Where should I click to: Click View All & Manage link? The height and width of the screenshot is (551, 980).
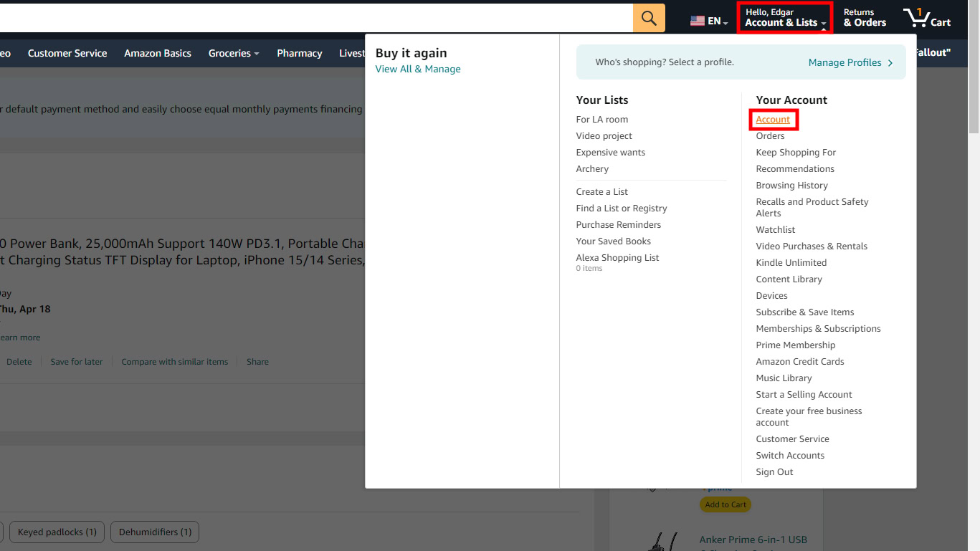point(418,70)
